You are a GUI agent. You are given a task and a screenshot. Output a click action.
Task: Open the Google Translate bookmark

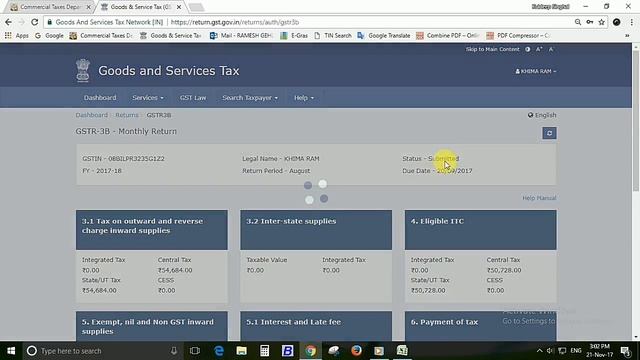pyautogui.click(x=384, y=36)
